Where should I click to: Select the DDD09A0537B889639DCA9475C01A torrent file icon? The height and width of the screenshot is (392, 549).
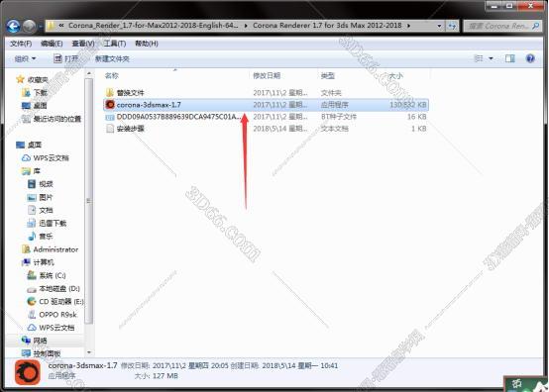tap(110, 117)
